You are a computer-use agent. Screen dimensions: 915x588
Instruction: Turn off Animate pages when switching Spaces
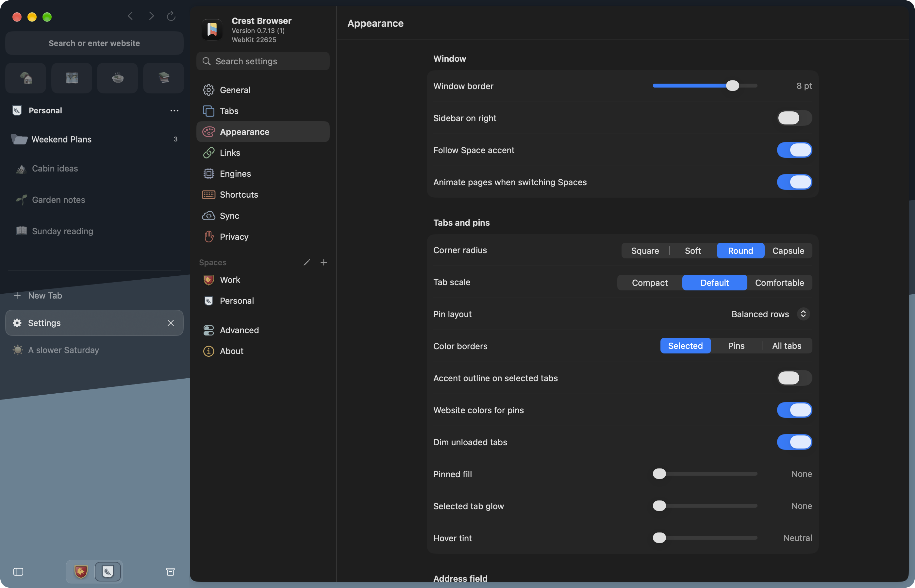[x=794, y=182]
